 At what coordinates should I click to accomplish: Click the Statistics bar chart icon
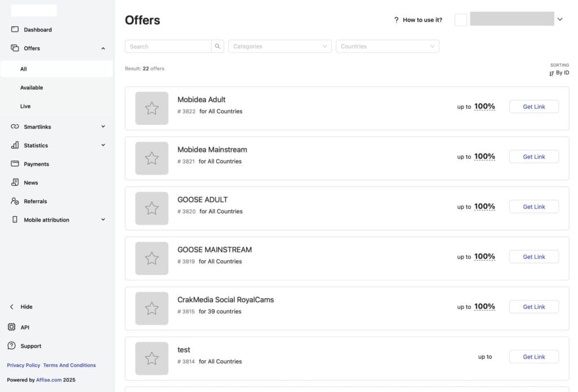click(x=15, y=146)
